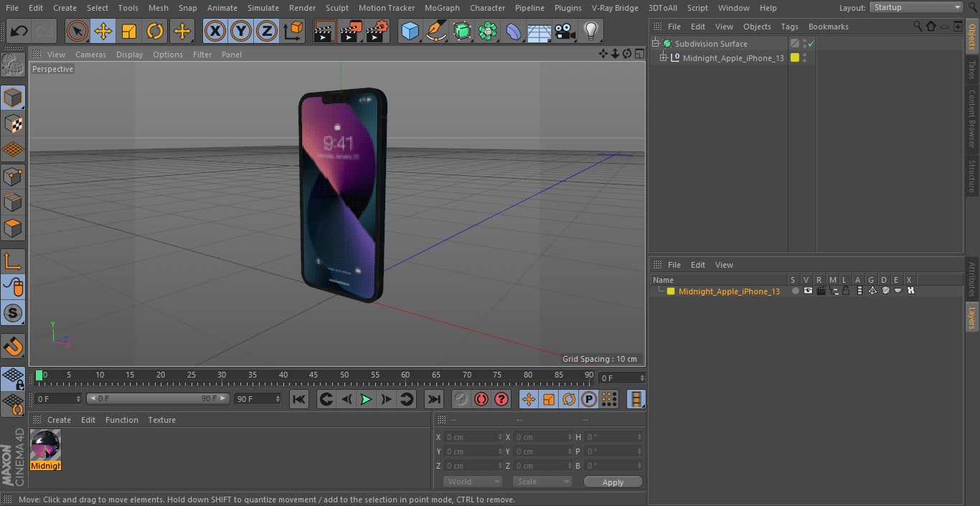Open the viewport Cameras menu
Screen dimensions: 980x506
pyautogui.click(x=90, y=55)
